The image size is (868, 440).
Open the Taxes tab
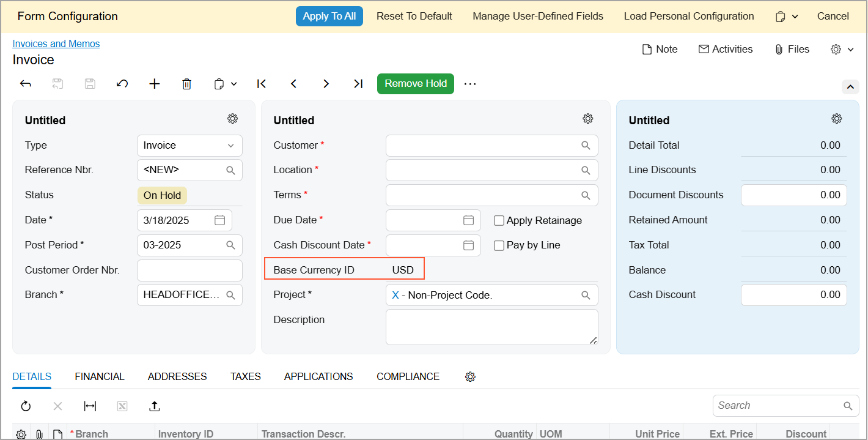point(246,377)
